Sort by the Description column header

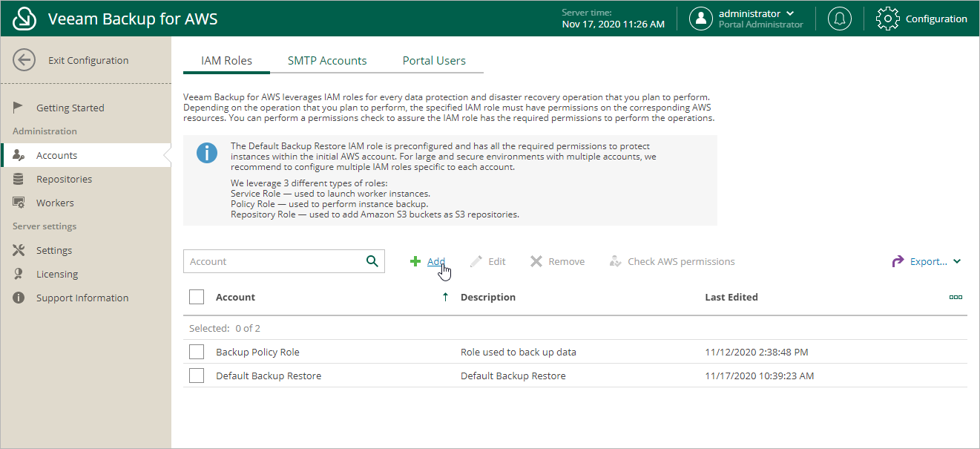(488, 297)
